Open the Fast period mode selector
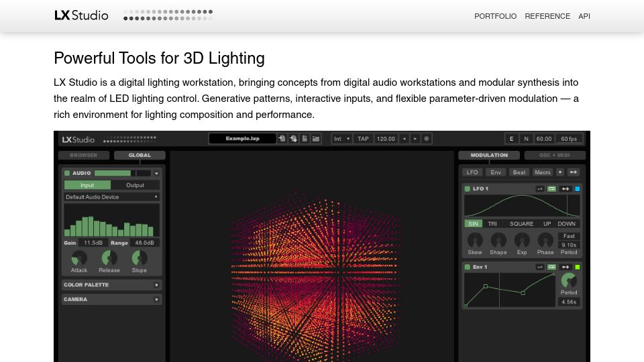This screenshot has height=362, width=644. point(569,236)
